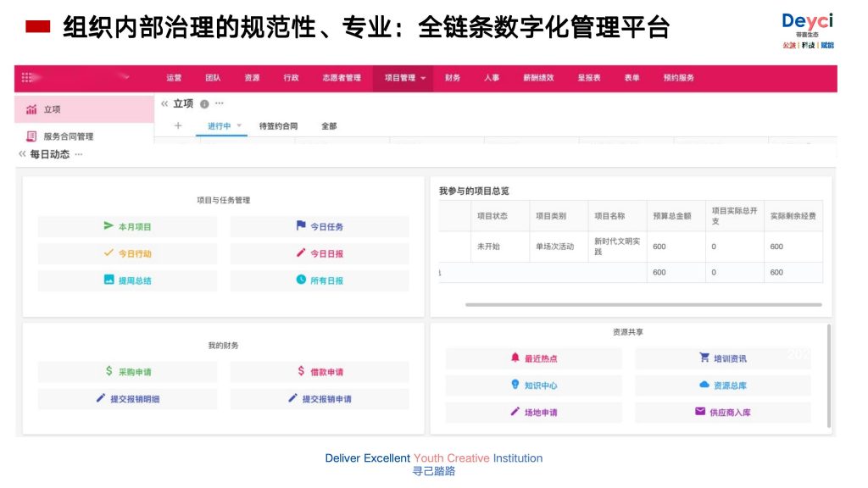This screenshot has height=488, width=868.
Task: Open the 进行中 tab dropdown arrow
Action: 239,125
